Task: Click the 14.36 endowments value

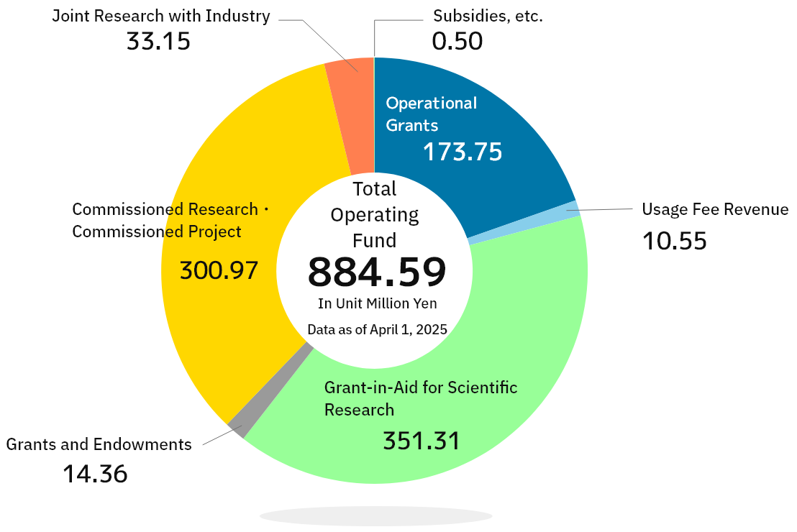Action: [x=95, y=474]
